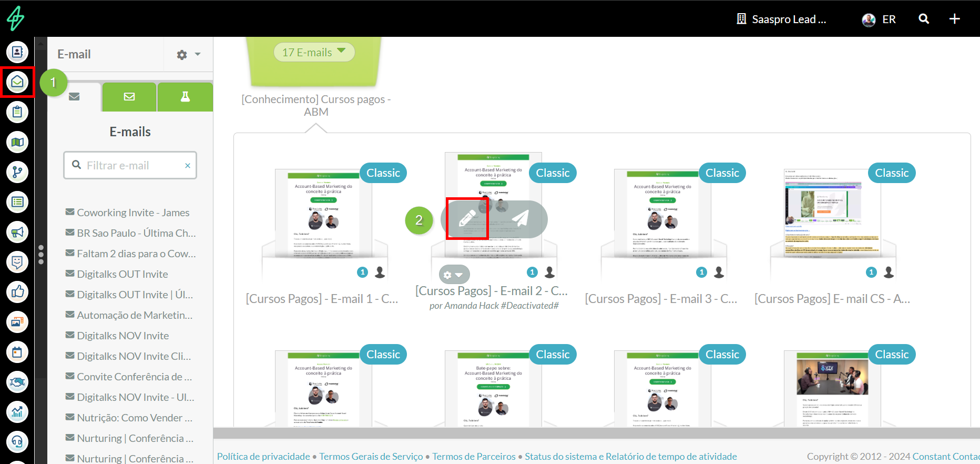Open 'Digitalks OUT Invite' email in list
This screenshot has width=980, height=464.
[x=122, y=274]
